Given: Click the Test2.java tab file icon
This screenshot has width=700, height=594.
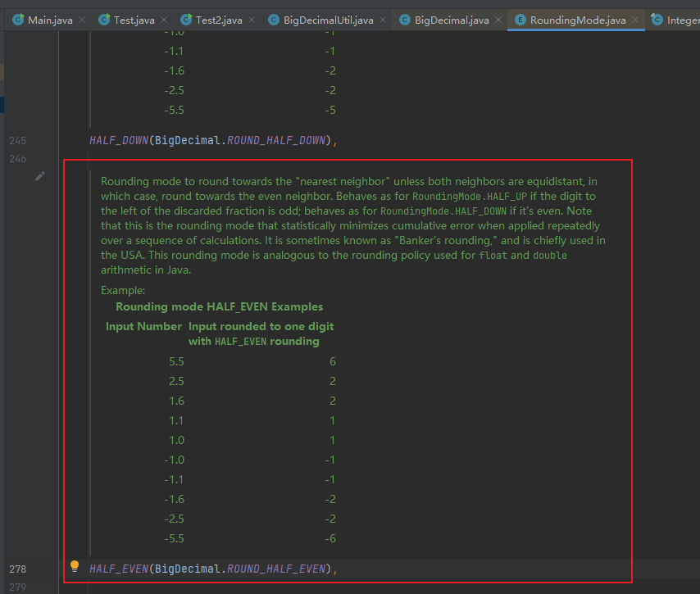Looking at the screenshot, I should click(186, 20).
